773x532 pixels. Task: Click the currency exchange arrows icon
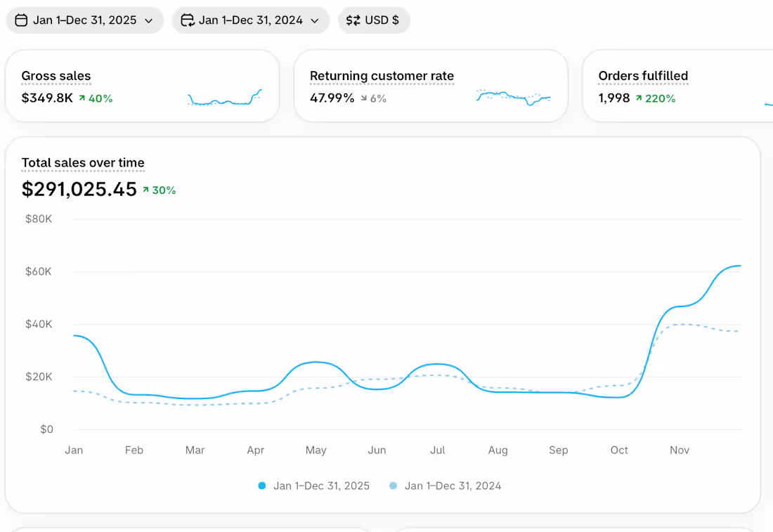click(353, 20)
